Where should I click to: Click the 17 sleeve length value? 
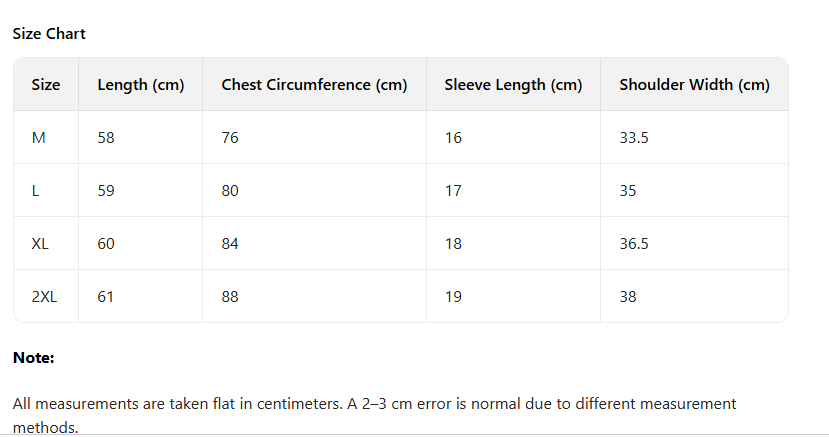point(453,191)
